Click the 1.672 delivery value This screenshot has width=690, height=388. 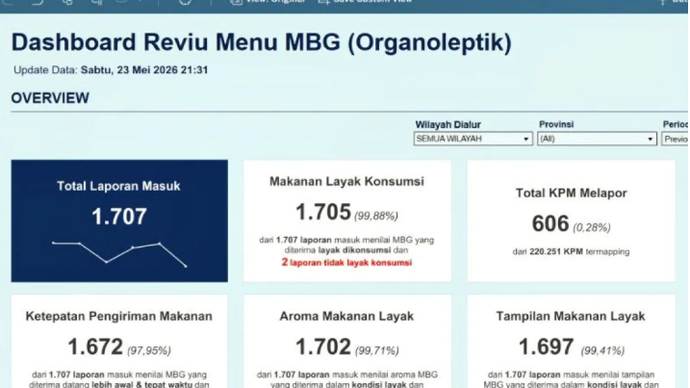coord(95,347)
